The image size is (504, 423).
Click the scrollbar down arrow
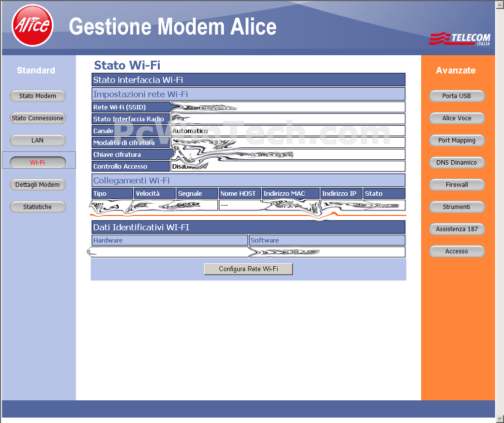coord(500,419)
